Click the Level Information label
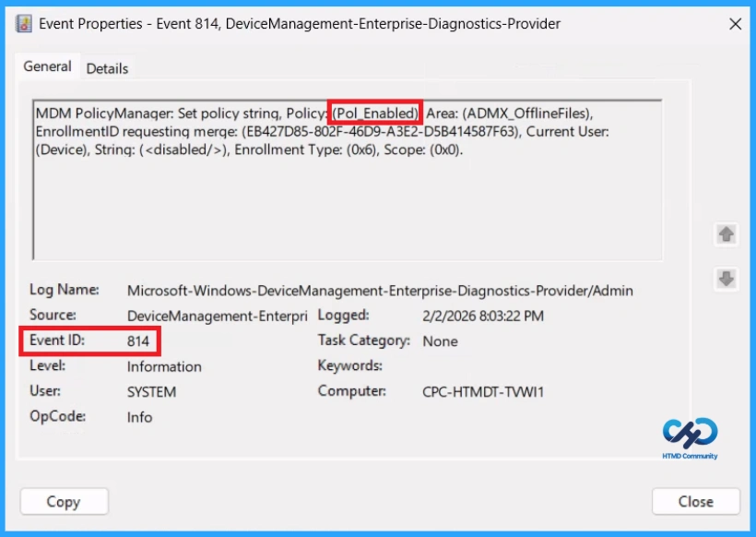The width and height of the screenshot is (756, 537). pos(163,366)
